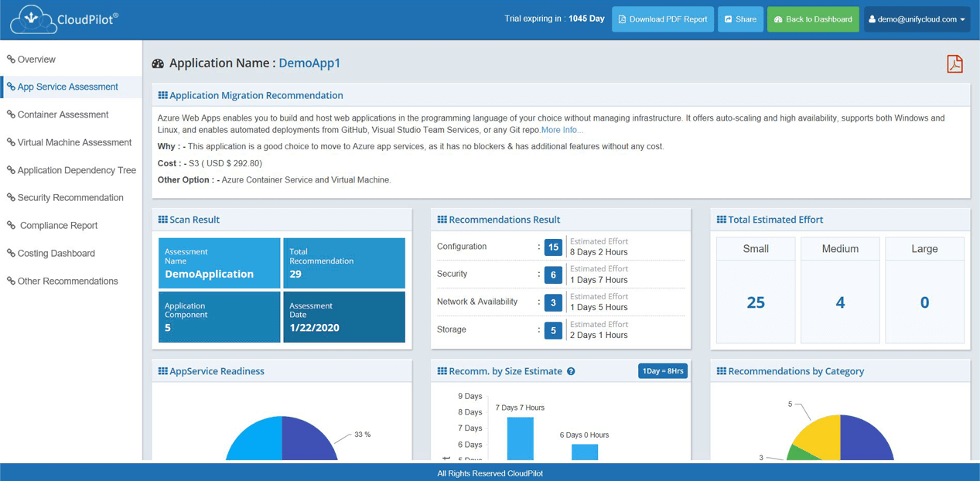Click grid icon in Recommendations by Category header
This screenshot has height=481, width=980.
tap(721, 371)
